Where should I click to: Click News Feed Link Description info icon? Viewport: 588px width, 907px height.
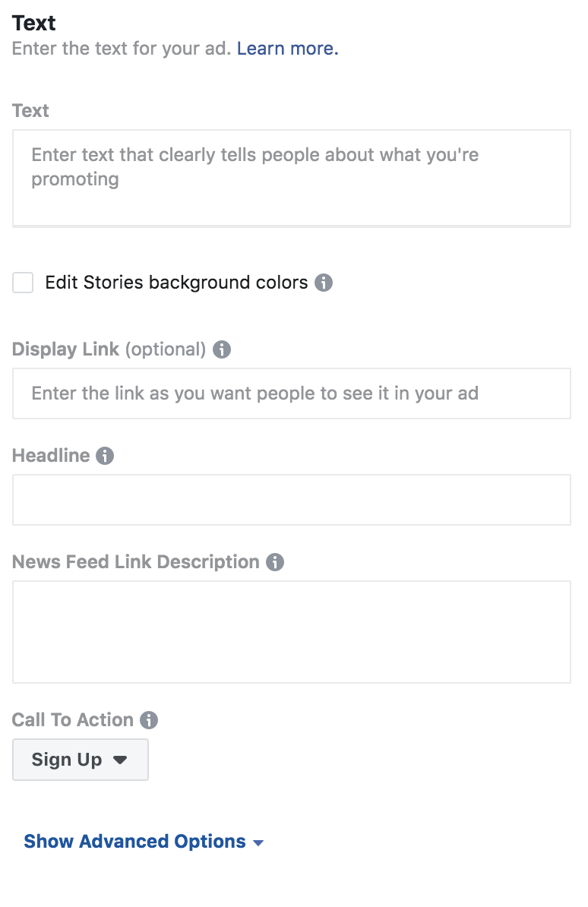275,562
